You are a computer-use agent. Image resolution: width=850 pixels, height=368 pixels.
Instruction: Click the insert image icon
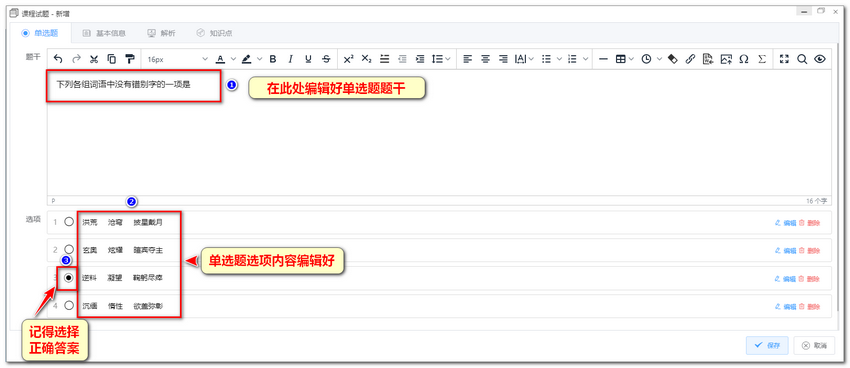pyautogui.click(x=726, y=59)
